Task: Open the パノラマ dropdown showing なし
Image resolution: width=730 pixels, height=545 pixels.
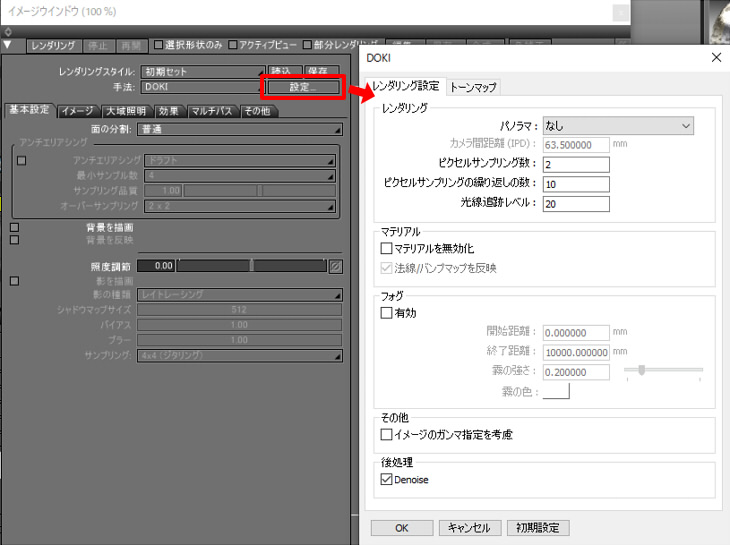Action: [x=618, y=126]
